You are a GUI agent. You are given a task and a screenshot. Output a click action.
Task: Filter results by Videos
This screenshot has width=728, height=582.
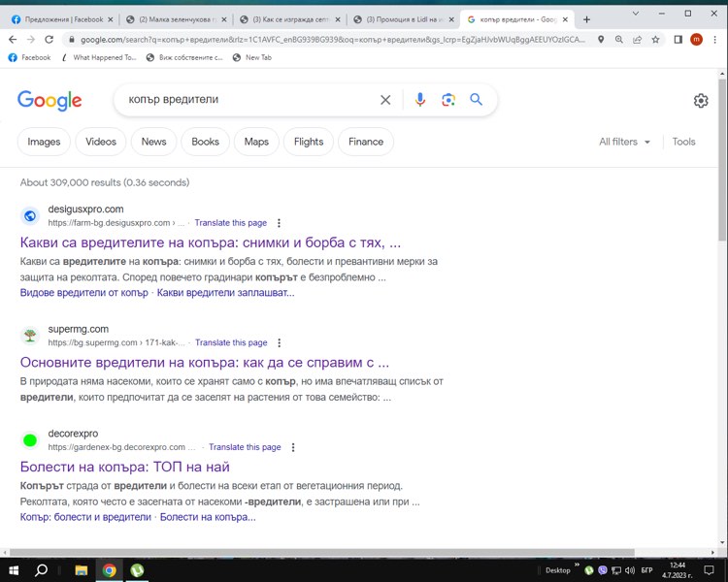pos(101,142)
